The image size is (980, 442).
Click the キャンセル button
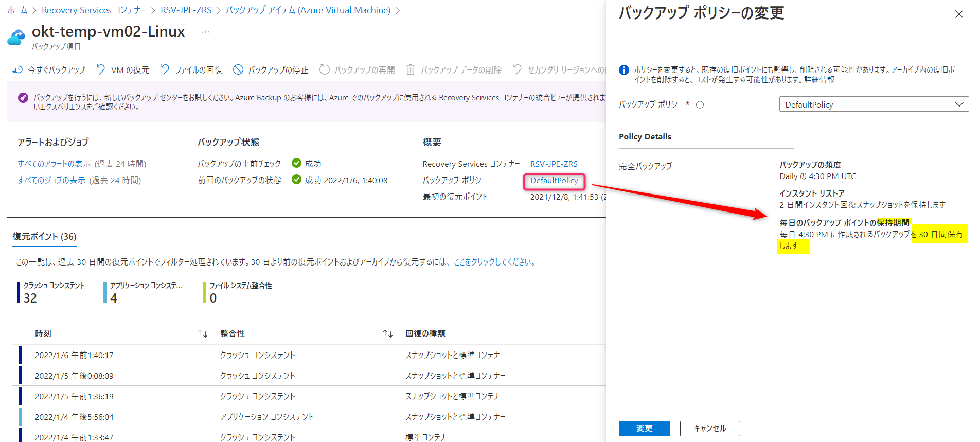(710, 428)
